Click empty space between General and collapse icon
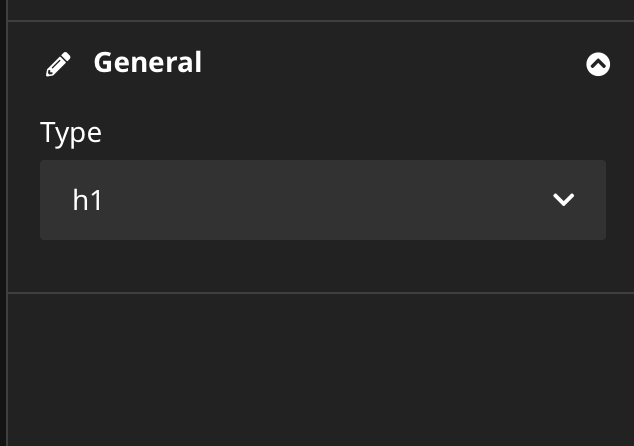The width and height of the screenshot is (634, 446). (x=392, y=64)
